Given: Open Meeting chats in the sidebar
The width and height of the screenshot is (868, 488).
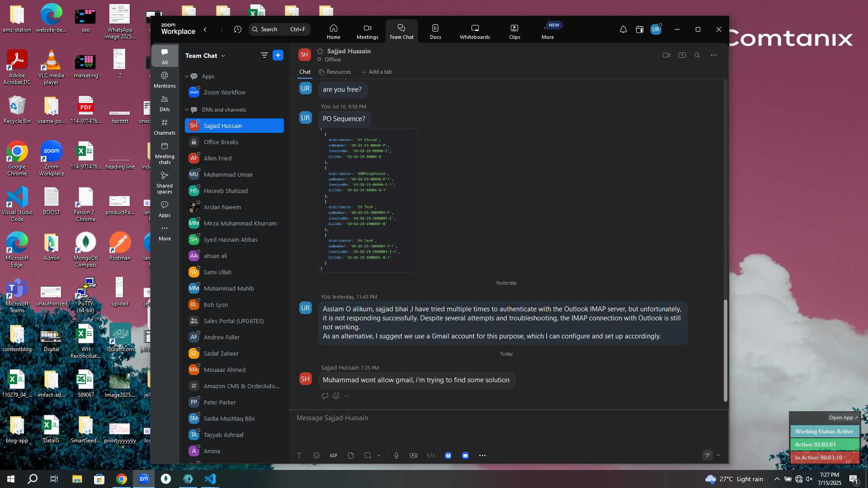Looking at the screenshot, I should point(165,153).
